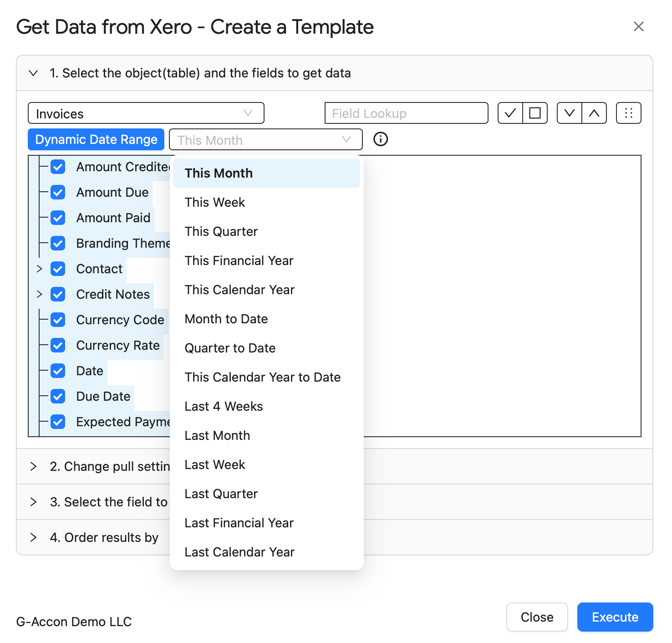Expand the Credit Notes tree node
This screenshot has width=672, height=643.
[40, 294]
